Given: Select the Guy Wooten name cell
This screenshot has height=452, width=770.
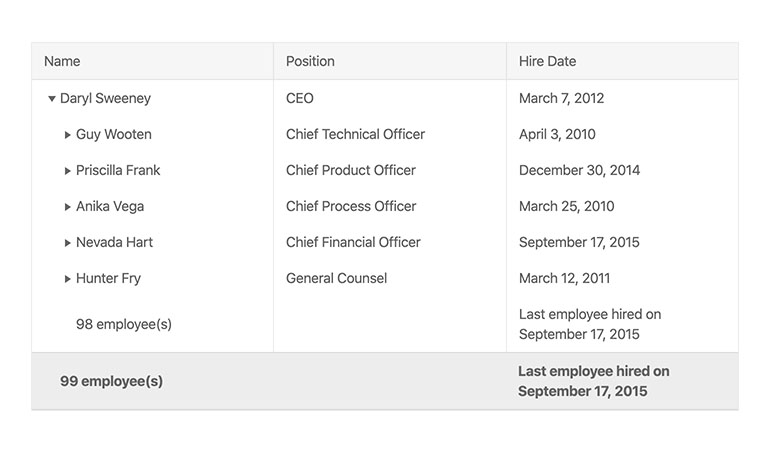Looking at the screenshot, I should point(153,134).
